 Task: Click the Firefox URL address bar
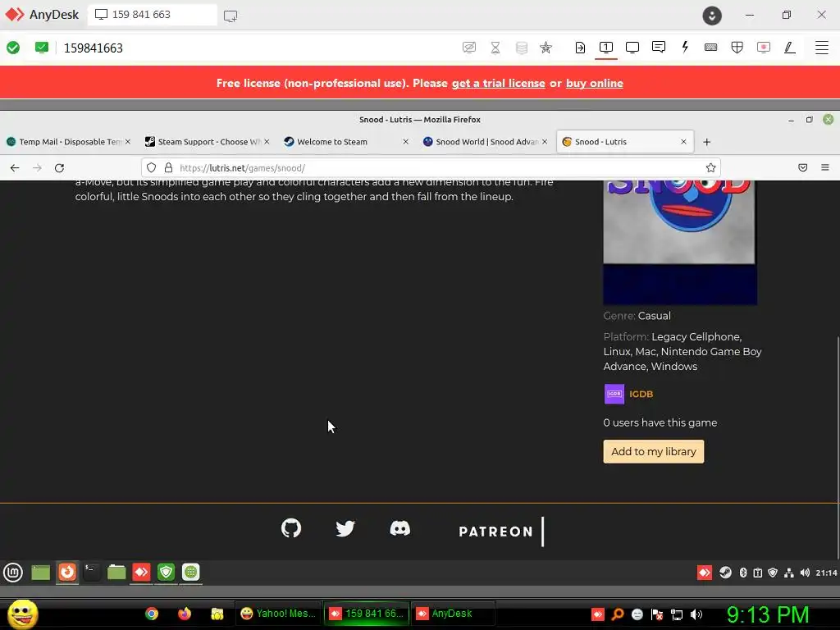click(x=431, y=167)
